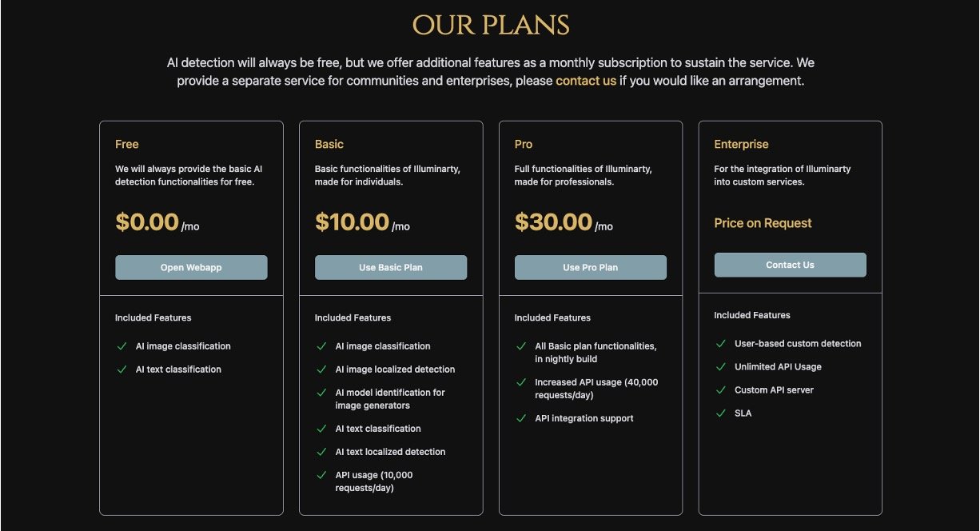Click checkmark next to Increased API usage
This screenshot has width=980, height=531.
(x=522, y=382)
